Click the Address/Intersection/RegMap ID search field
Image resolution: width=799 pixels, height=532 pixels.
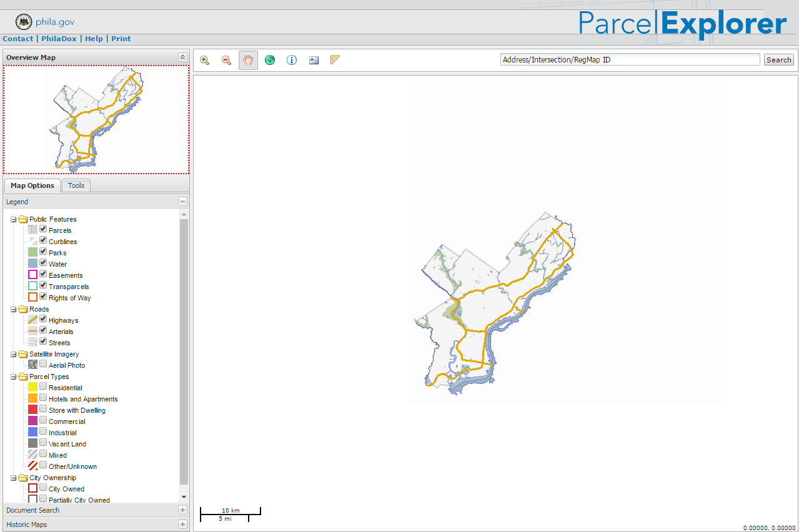(630, 60)
